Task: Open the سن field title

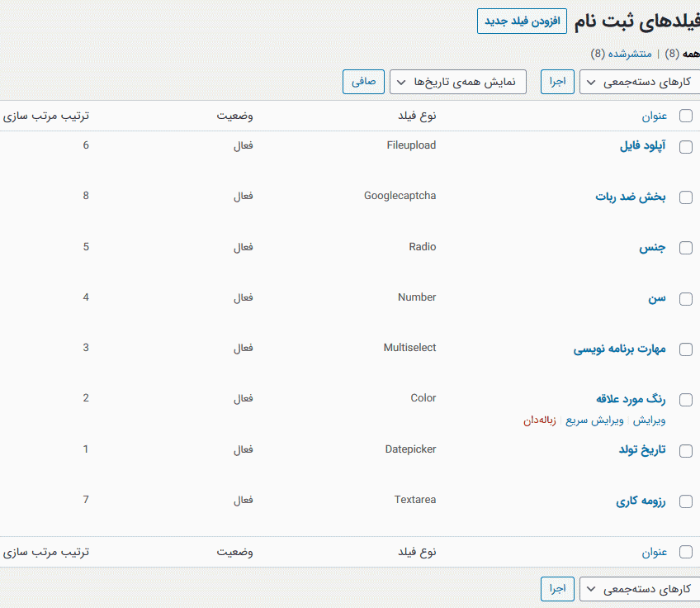Action: (657, 298)
